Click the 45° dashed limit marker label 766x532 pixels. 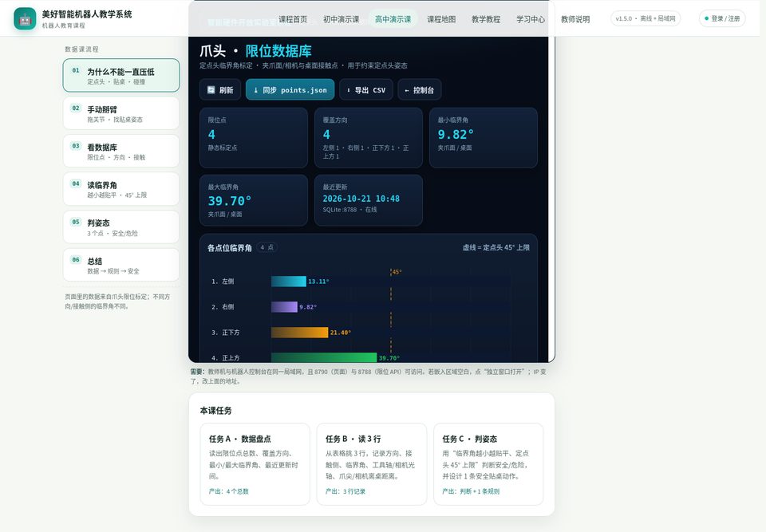[397, 272]
